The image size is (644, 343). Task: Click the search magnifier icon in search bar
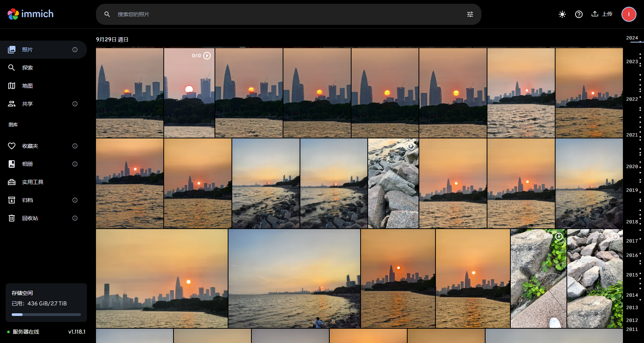coord(107,14)
